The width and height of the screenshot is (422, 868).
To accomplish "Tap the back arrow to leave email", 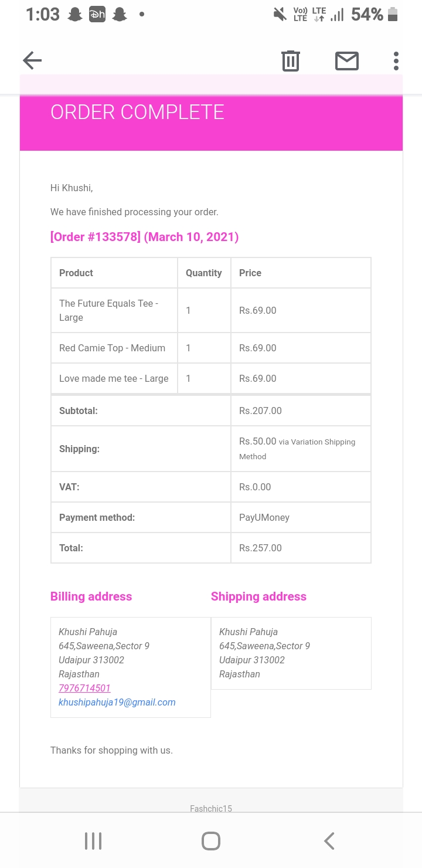I will 32,60.
